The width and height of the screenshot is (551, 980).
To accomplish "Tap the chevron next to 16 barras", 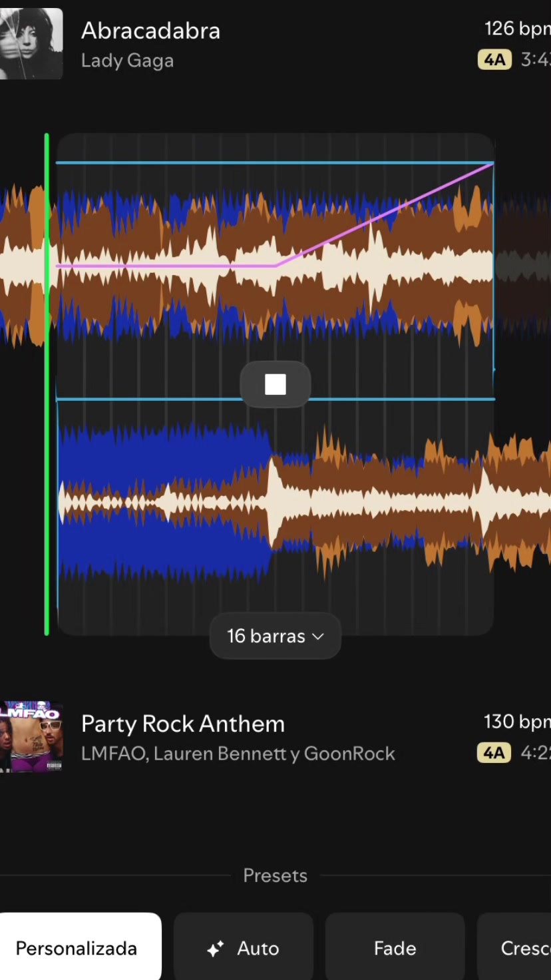I will pos(318,636).
